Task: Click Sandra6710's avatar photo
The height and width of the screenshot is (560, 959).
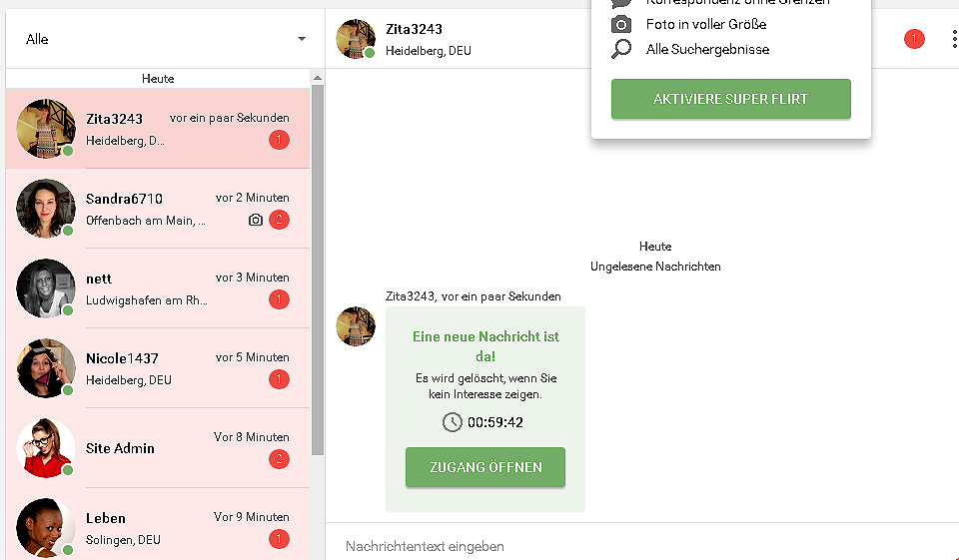Action: 46,209
